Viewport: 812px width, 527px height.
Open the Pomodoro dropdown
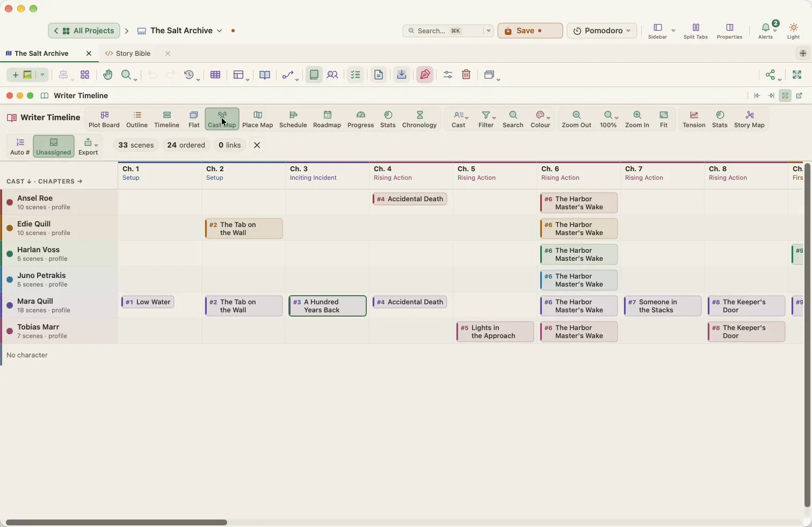pos(602,31)
